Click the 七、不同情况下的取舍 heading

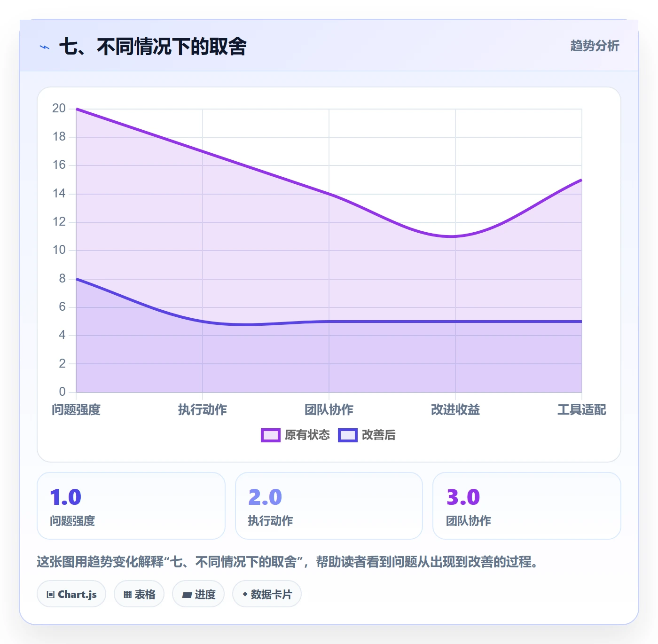click(x=153, y=47)
